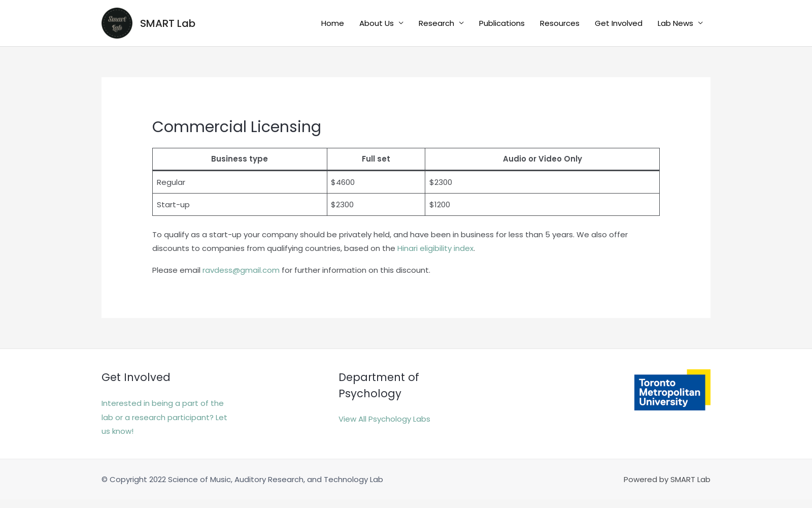
Task: Click the Toronto Metropolitan University logo
Action: click(x=672, y=390)
